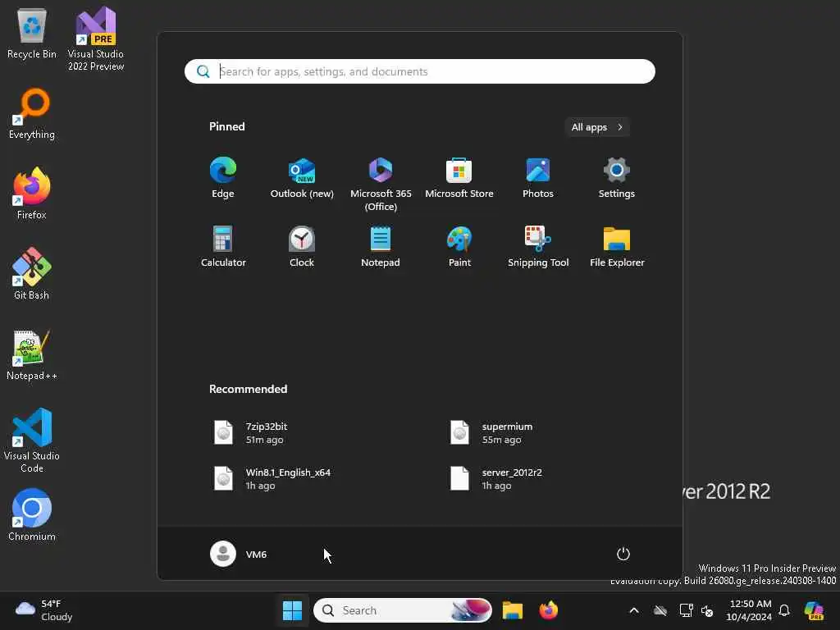Open Firefox from the taskbar

click(x=549, y=610)
